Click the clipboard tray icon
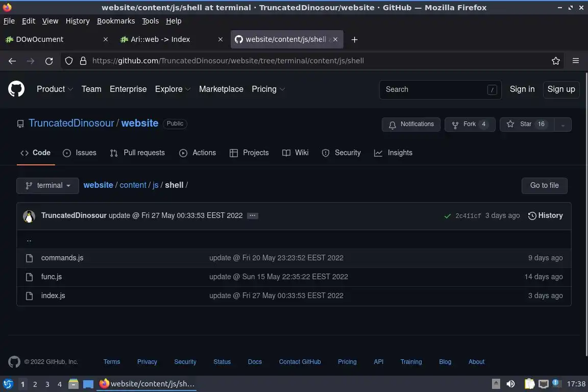 click(x=529, y=384)
